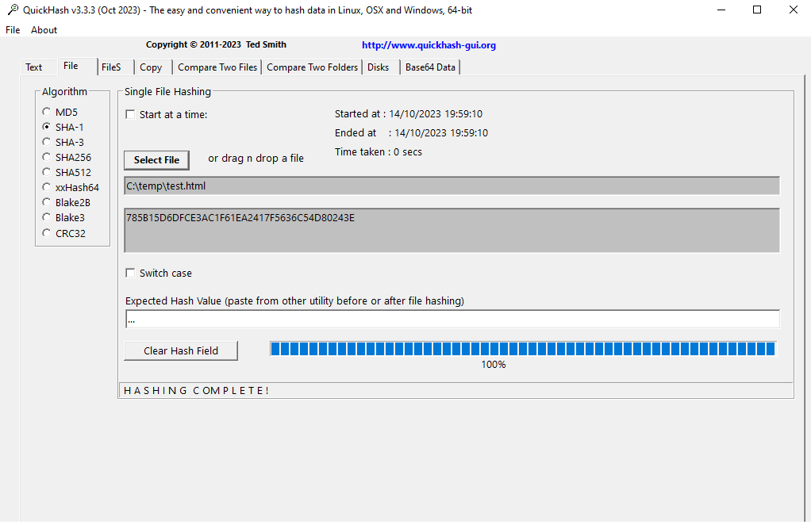Viewport: 811px width, 532px height.
Task: Open the Compare Two Files tab
Action: [217, 67]
